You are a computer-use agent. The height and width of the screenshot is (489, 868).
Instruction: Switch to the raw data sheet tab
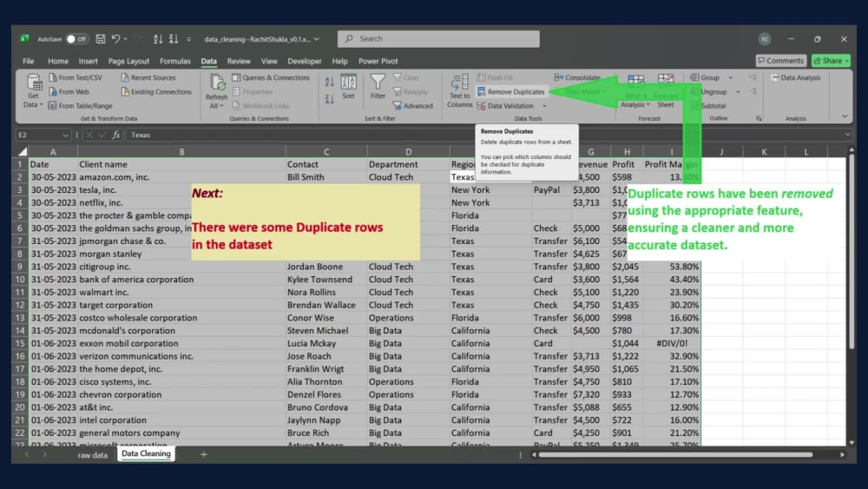tap(93, 454)
